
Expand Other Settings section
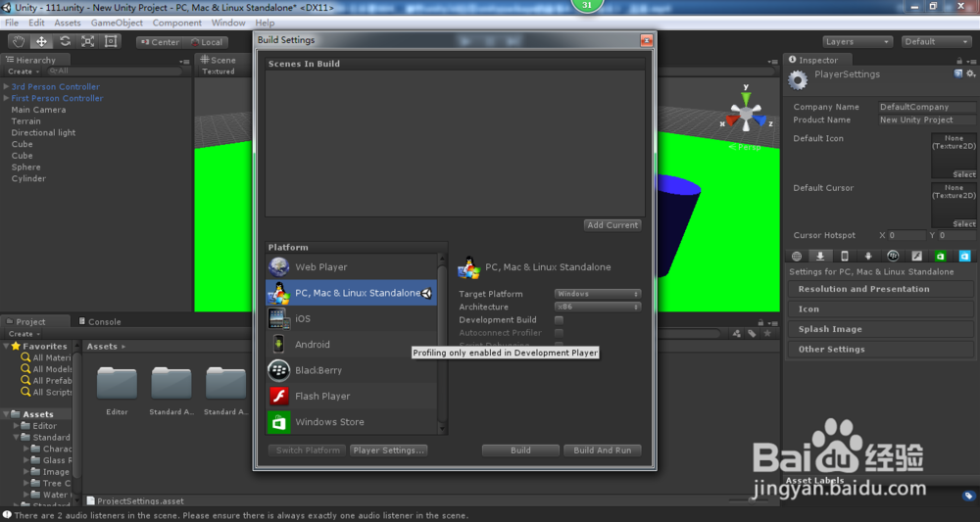(880, 349)
